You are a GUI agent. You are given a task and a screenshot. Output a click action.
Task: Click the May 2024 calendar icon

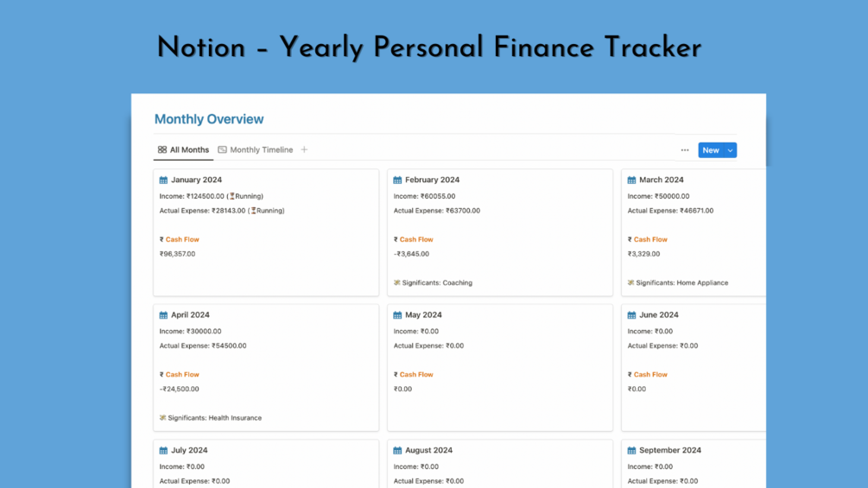(x=397, y=315)
